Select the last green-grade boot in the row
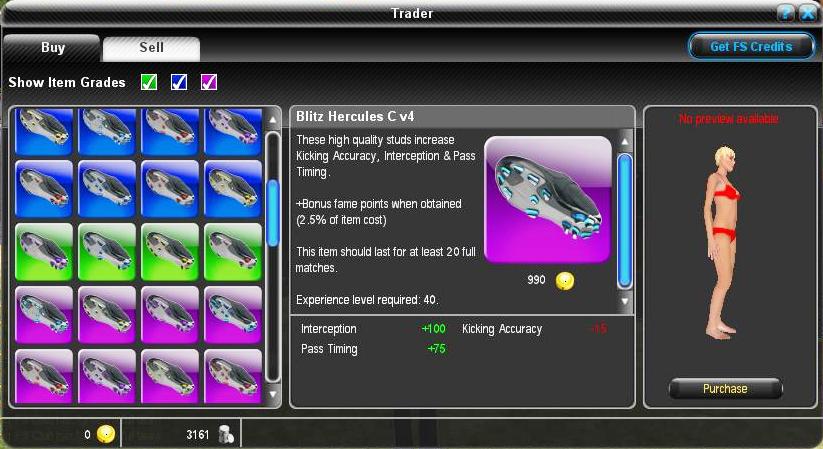Image resolution: width=823 pixels, height=449 pixels. point(233,252)
